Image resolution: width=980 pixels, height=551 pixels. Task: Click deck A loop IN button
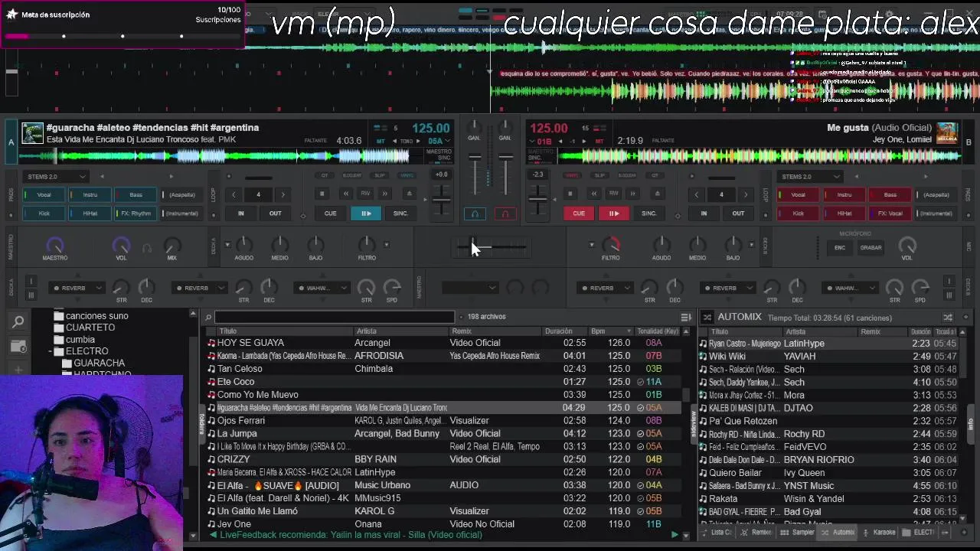[x=241, y=214]
